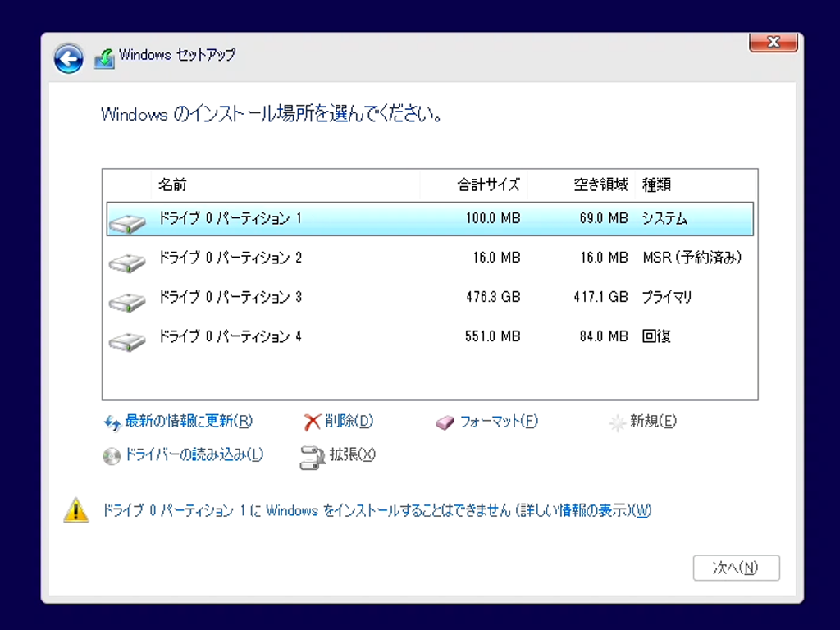840x630 pixels.
Task: Go back with the blue arrow button
Action: coord(68,58)
